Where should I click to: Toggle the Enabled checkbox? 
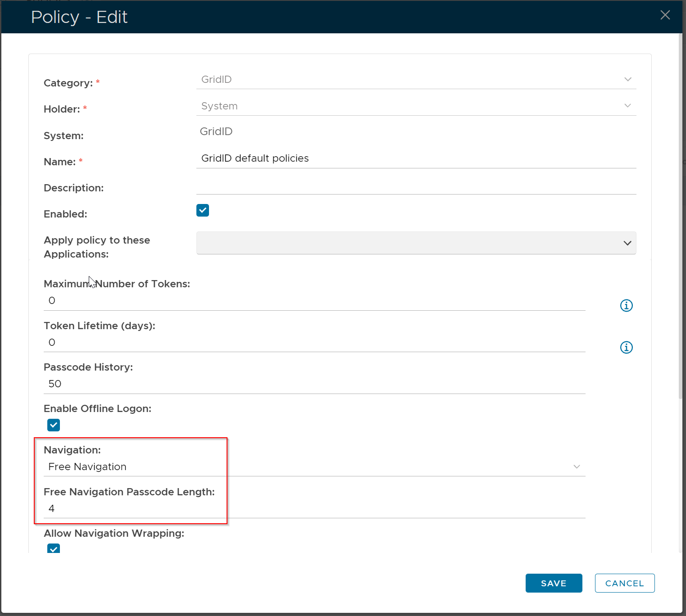point(203,210)
